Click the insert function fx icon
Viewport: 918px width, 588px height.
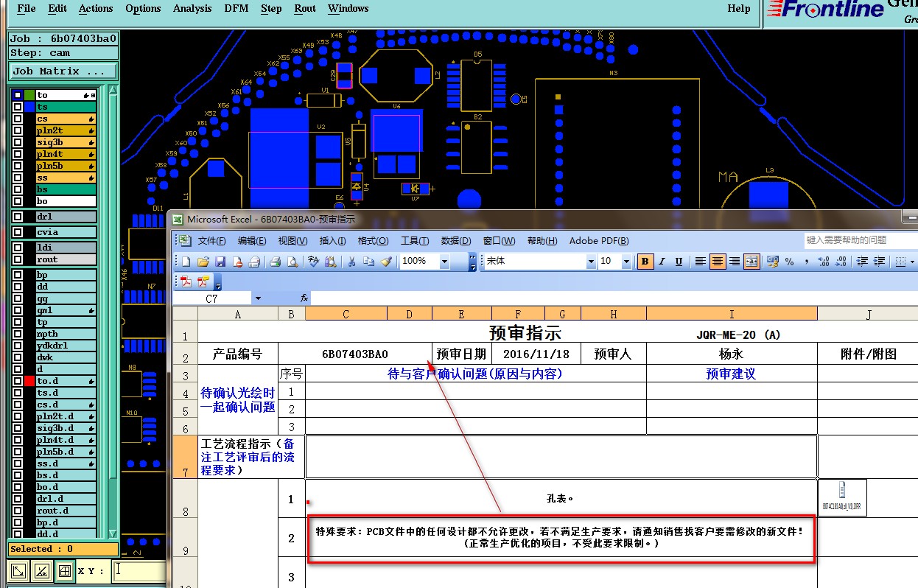[304, 298]
